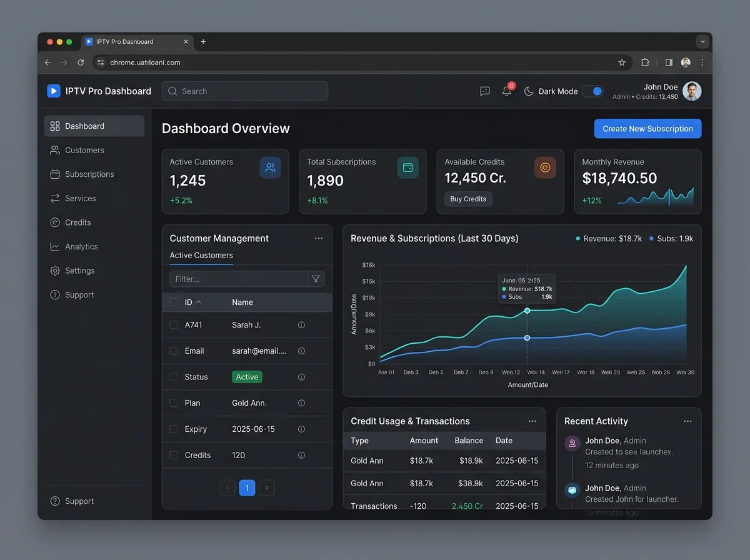
Task: Bookmark the page with the star icon
Action: pos(622,62)
